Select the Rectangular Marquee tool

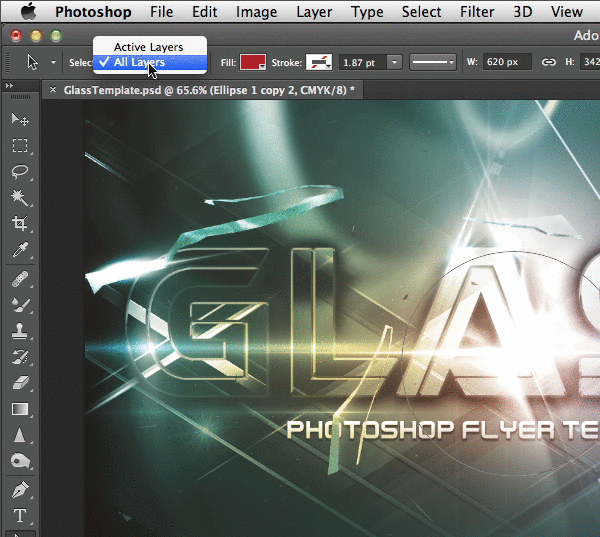19,145
